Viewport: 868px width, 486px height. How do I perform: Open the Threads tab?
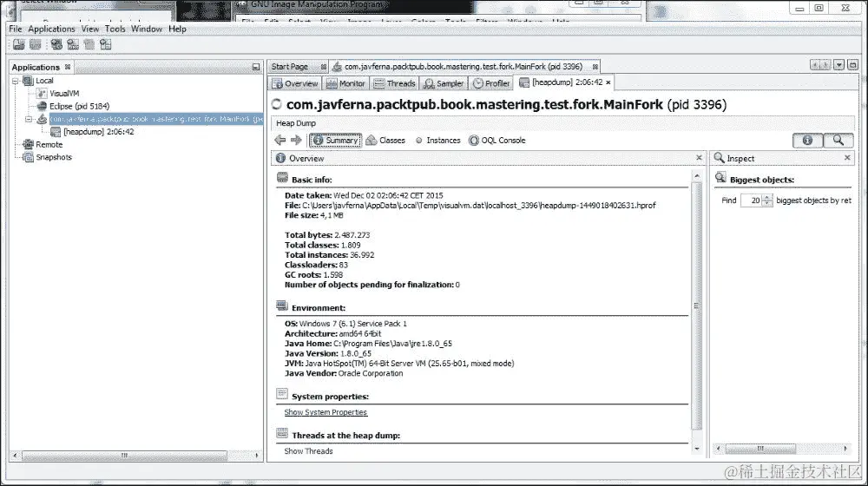pyautogui.click(x=394, y=83)
